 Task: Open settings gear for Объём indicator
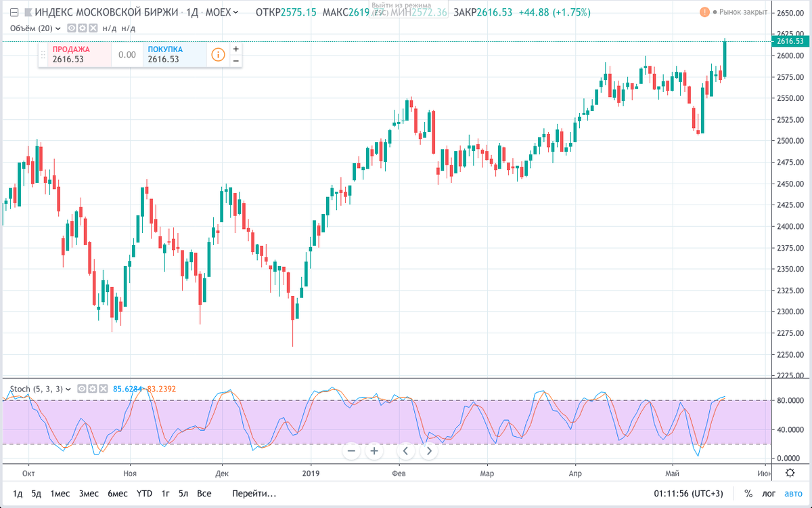click(x=81, y=28)
